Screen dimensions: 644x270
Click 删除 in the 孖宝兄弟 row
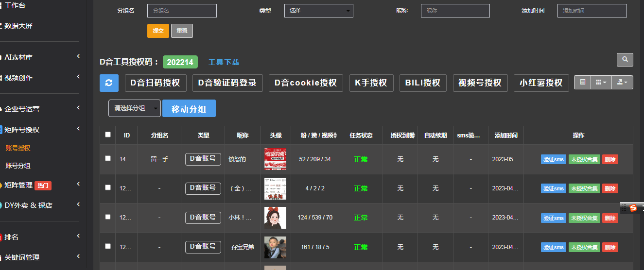(610, 247)
